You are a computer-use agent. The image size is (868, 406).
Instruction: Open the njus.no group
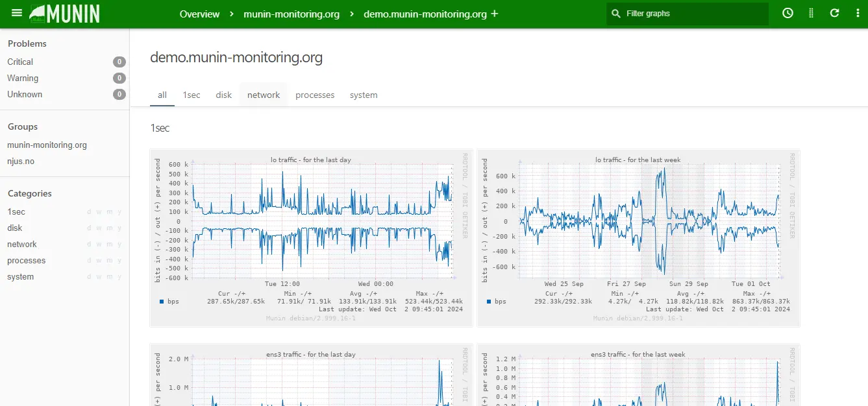click(x=21, y=161)
